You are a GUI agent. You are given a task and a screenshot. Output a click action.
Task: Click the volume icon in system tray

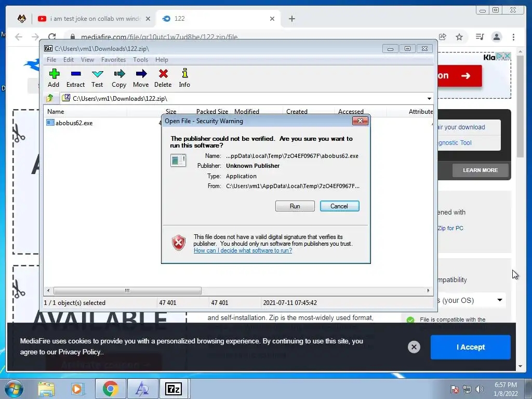coord(480,389)
